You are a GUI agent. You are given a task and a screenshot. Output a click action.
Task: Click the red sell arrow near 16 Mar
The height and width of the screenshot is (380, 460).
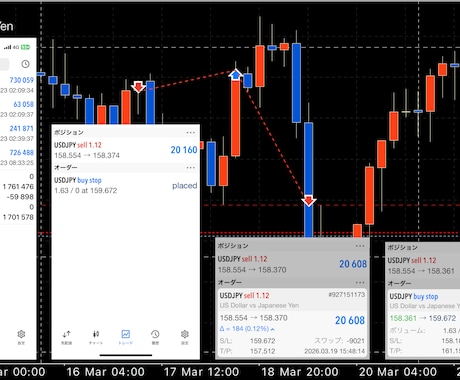coord(138,87)
